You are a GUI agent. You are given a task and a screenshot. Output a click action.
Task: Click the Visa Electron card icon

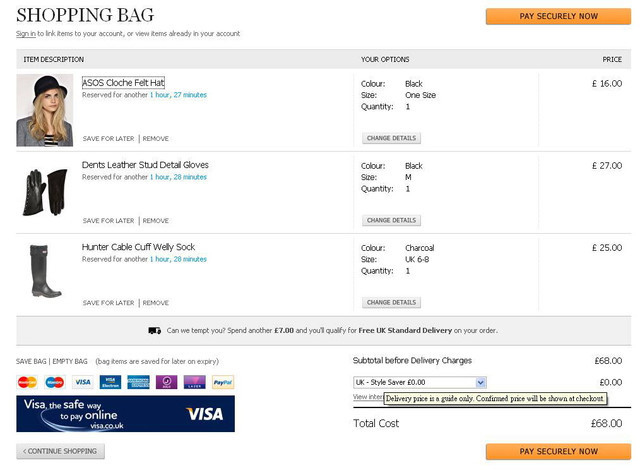coord(110,382)
